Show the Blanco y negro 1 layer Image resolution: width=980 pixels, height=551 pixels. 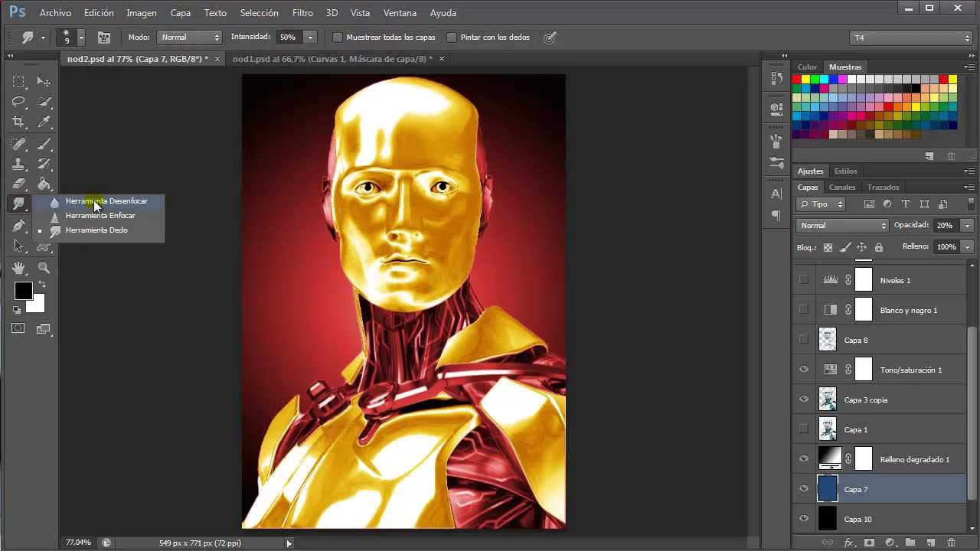803,310
